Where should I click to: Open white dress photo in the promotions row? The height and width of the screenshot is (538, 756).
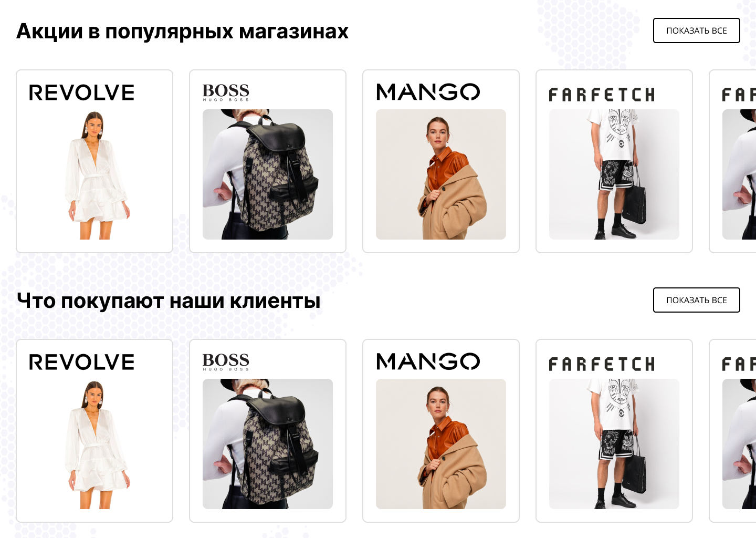point(94,174)
